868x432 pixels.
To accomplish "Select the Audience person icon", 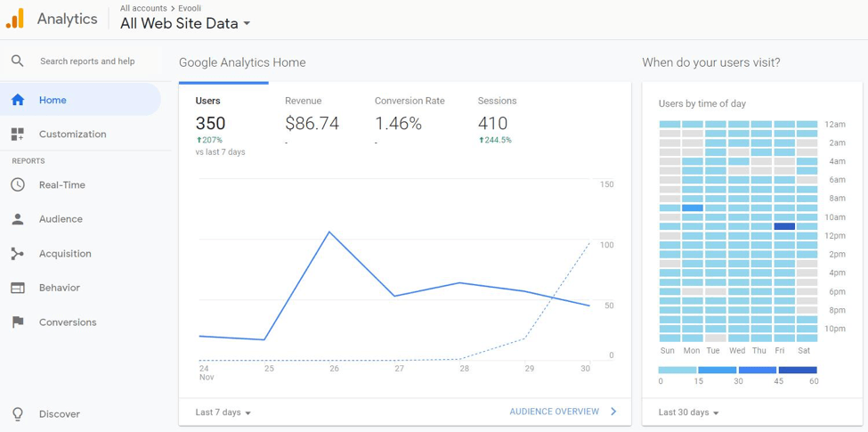I will coord(18,219).
